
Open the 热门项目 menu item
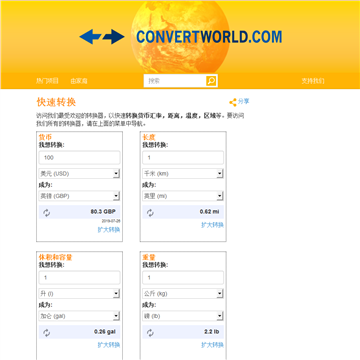47,81
